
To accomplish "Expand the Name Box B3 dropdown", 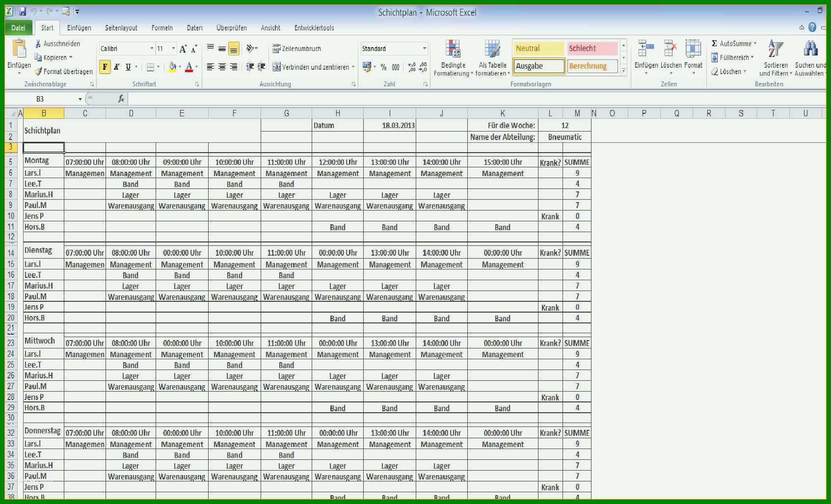I will (x=80, y=99).
